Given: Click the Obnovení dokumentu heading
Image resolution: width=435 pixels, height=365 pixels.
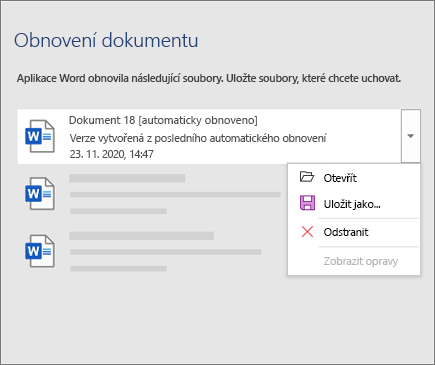Looking at the screenshot, I should pyautogui.click(x=106, y=40).
